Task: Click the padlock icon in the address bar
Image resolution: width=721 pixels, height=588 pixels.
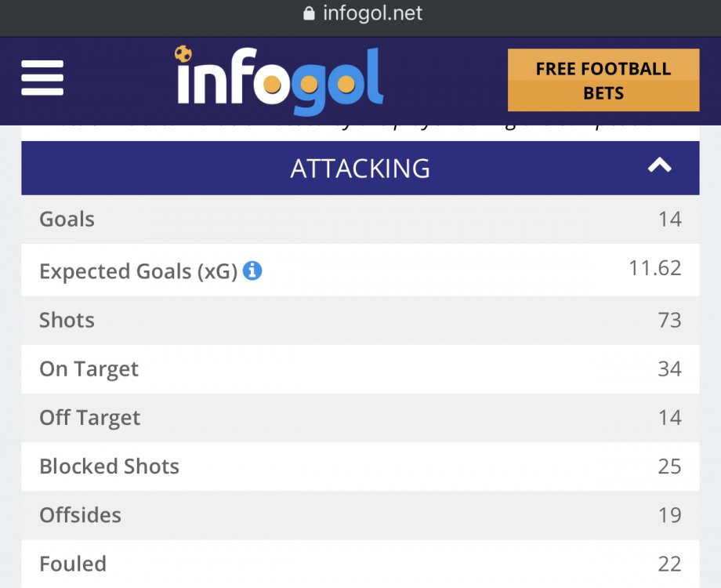Action: tap(309, 13)
